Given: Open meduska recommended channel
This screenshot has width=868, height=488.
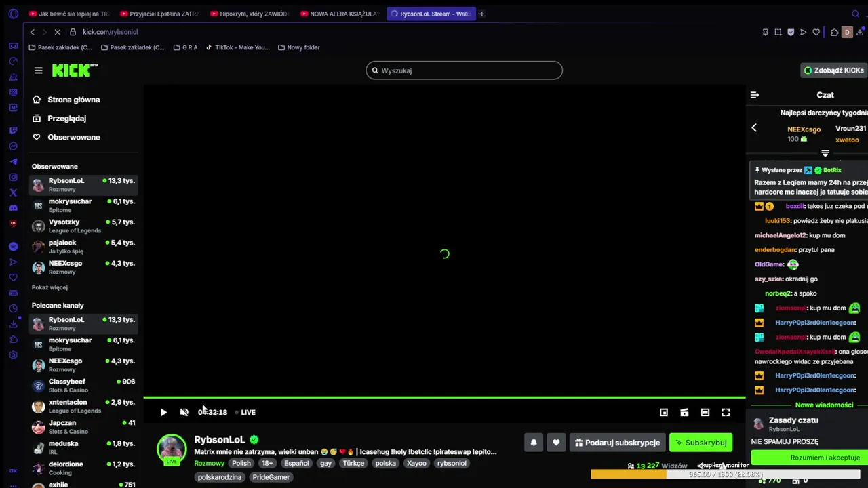Looking at the screenshot, I should coord(83,447).
